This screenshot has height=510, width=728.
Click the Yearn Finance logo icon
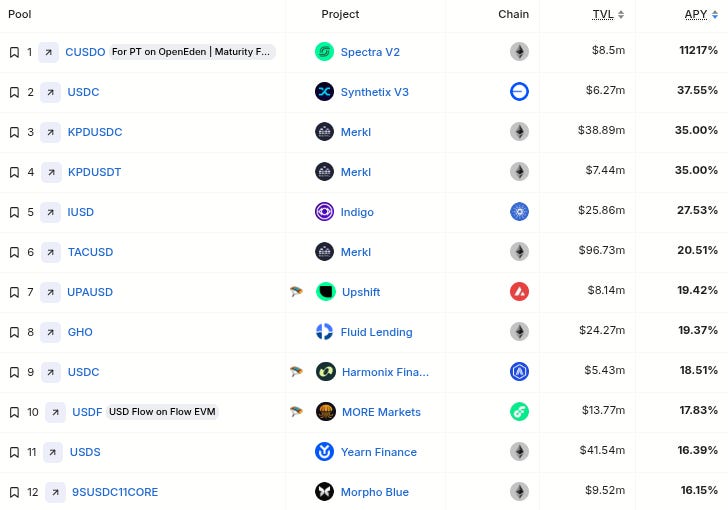coord(325,451)
